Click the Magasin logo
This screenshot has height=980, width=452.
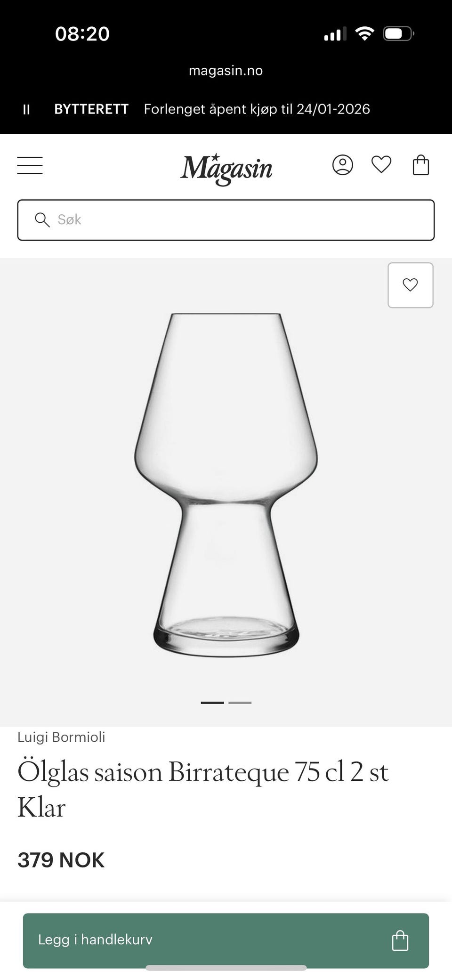tap(226, 169)
